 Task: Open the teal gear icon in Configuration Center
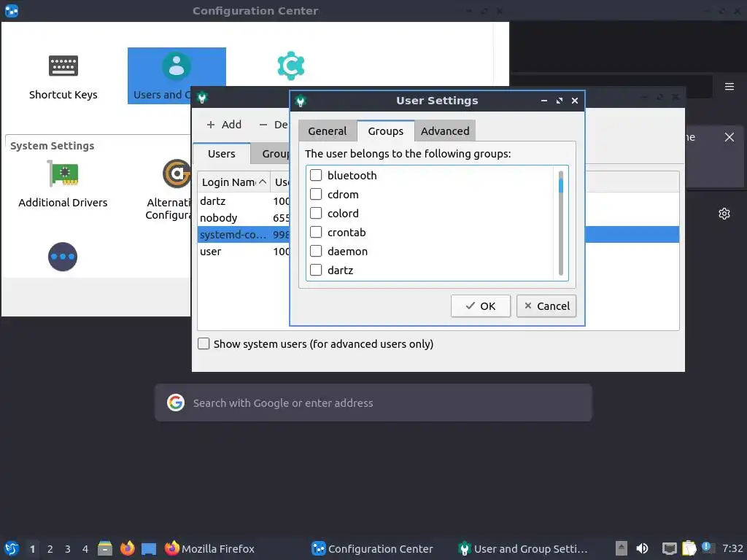(290, 66)
